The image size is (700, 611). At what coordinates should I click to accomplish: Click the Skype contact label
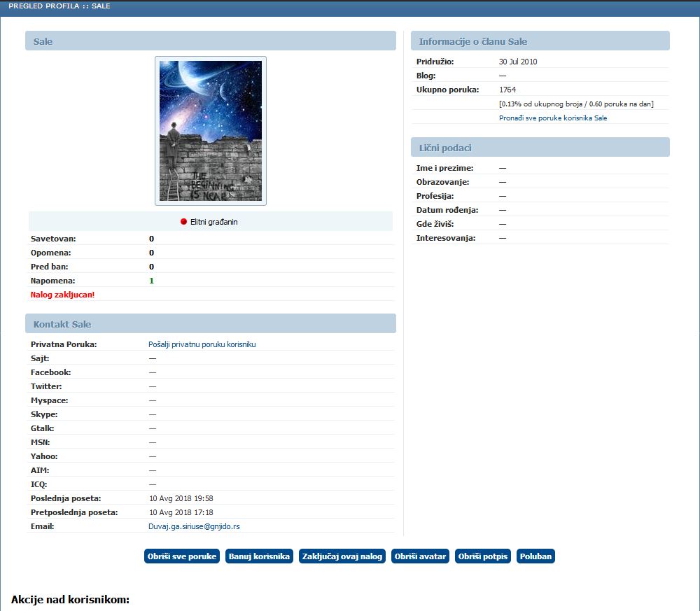[x=43, y=414]
